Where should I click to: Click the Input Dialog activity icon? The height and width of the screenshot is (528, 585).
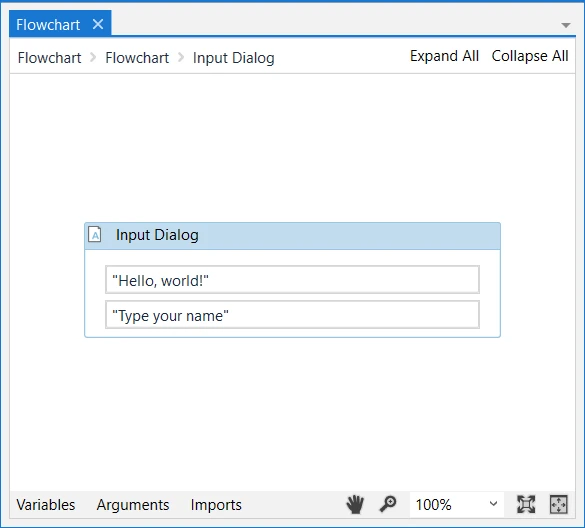[95, 235]
